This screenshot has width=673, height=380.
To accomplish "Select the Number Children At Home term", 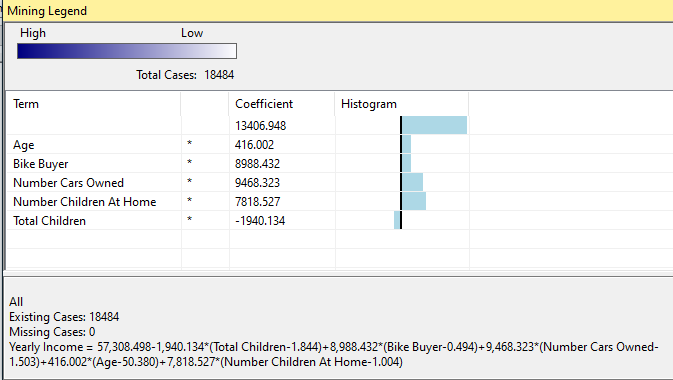I will [85, 202].
